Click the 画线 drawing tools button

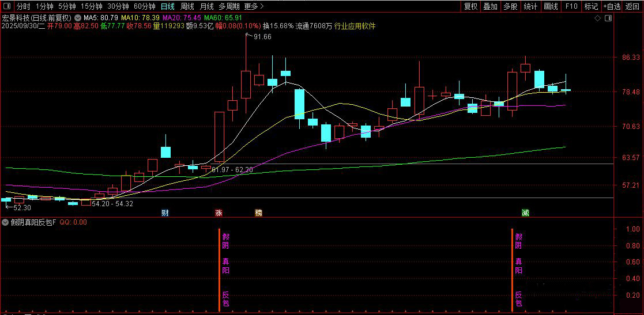(551, 6)
